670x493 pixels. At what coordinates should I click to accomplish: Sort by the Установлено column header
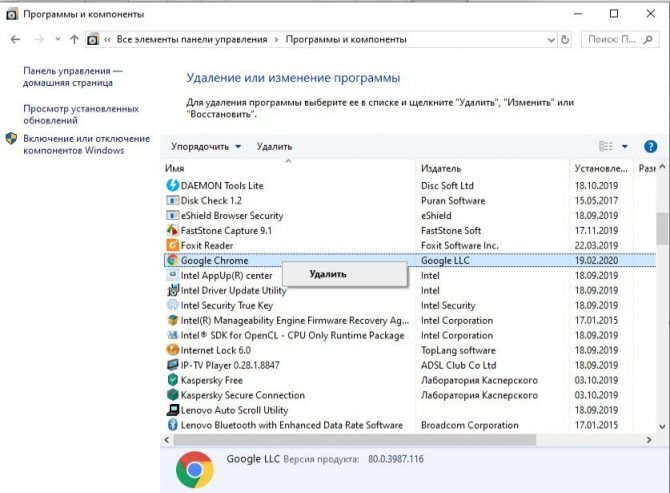pos(601,168)
